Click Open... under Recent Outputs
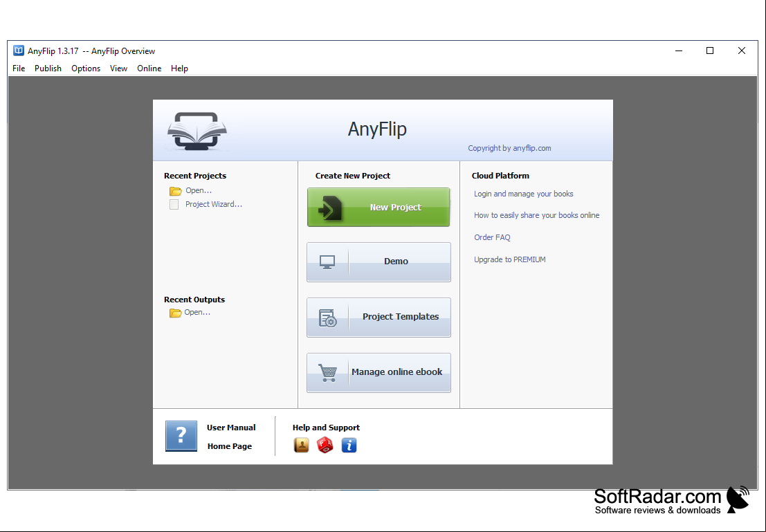766x532 pixels. click(197, 312)
